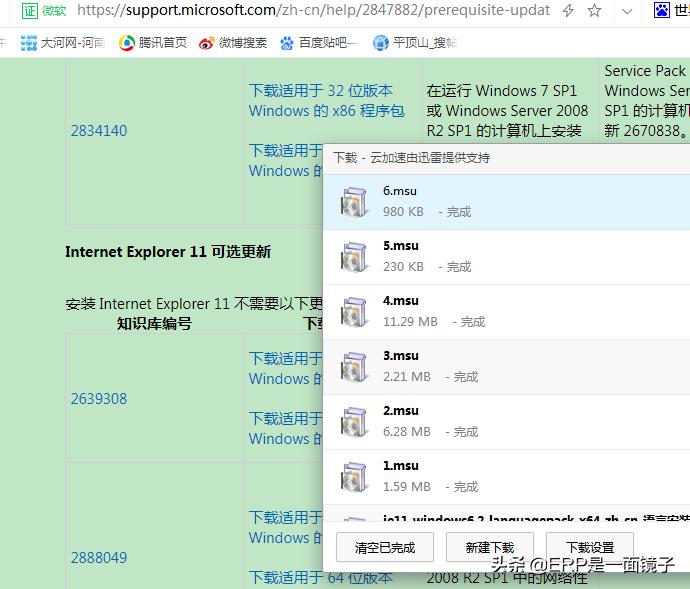
Task: Click the address bar URL field
Action: [313, 10]
